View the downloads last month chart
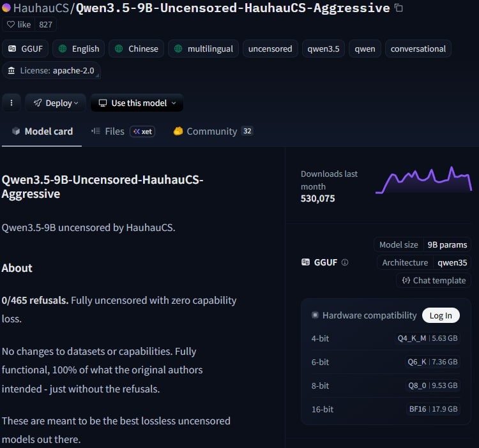 [x=424, y=180]
